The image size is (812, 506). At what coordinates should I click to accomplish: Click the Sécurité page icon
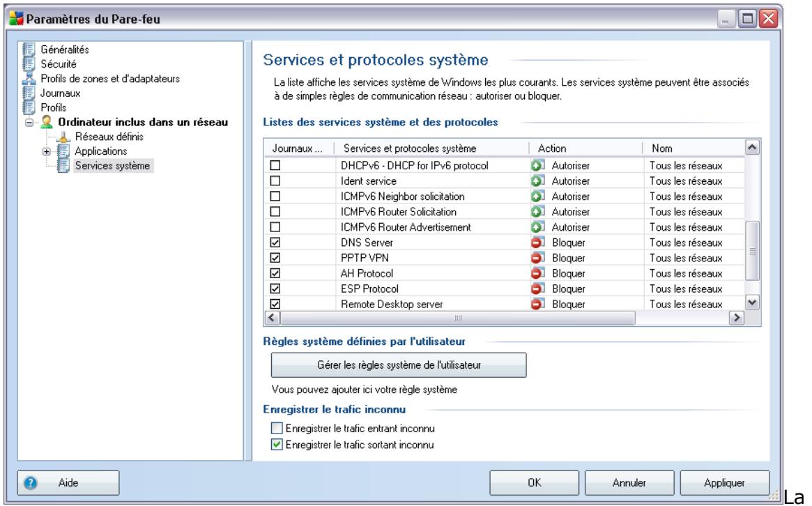coord(29,64)
